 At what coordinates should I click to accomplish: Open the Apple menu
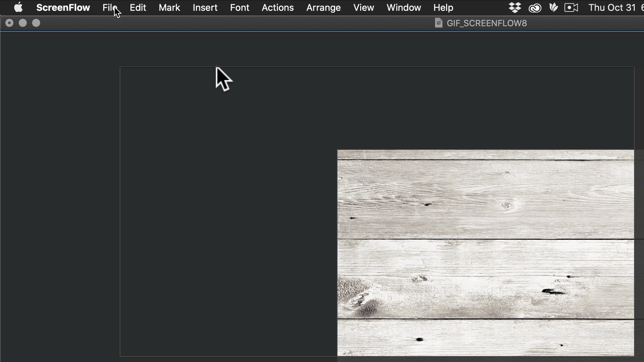18,7
